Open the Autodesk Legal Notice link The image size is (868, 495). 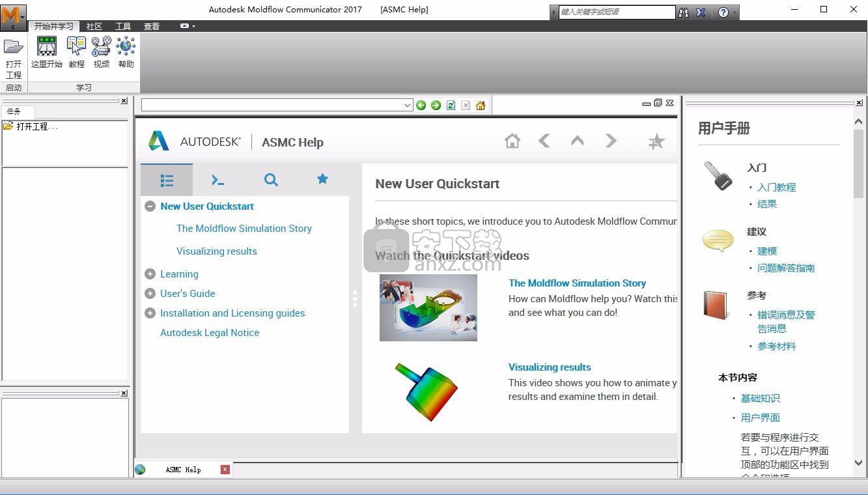pos(210,333)
